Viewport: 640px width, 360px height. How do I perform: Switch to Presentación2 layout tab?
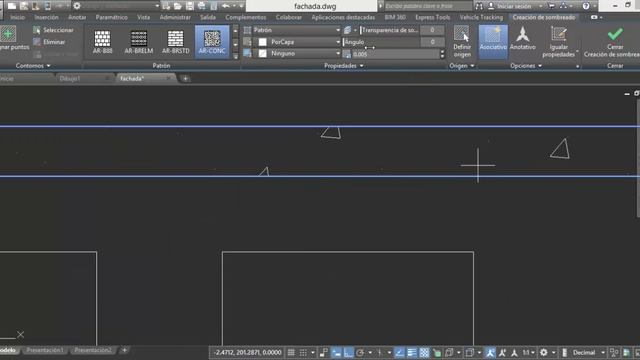(93, 350)
